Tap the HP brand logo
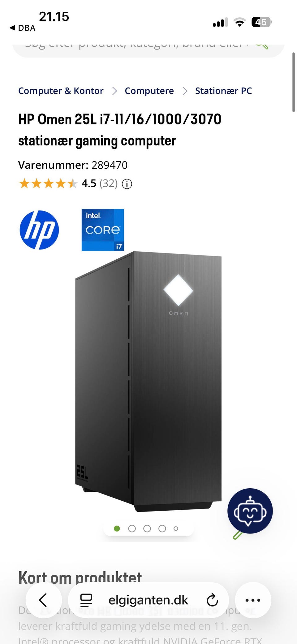The image size is (297, 644). coord(39,230)
